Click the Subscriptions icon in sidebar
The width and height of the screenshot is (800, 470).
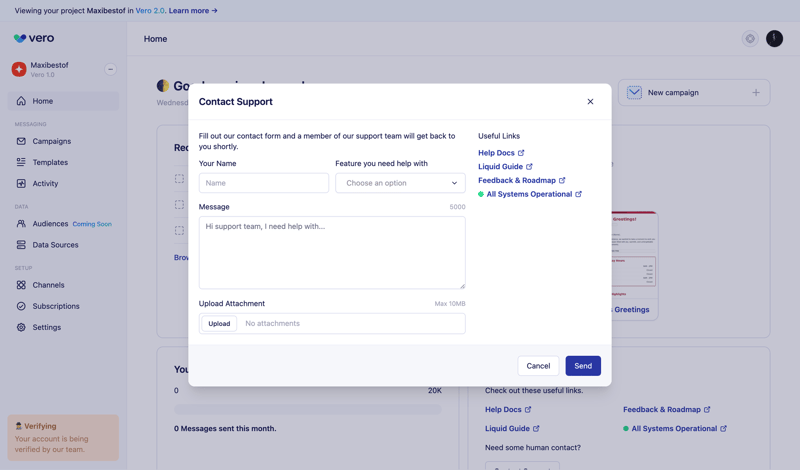(x=21, y=306)
